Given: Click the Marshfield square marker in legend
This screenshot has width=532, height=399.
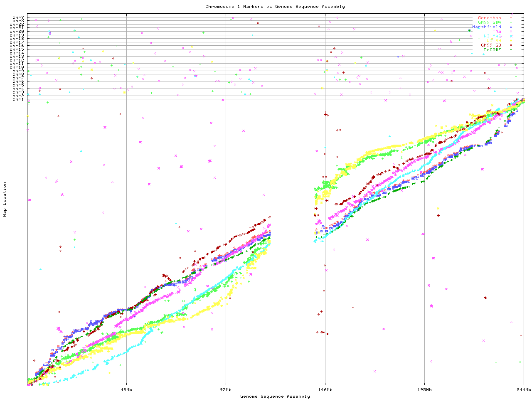Looking at the screenshot, I should click(511, 27).
